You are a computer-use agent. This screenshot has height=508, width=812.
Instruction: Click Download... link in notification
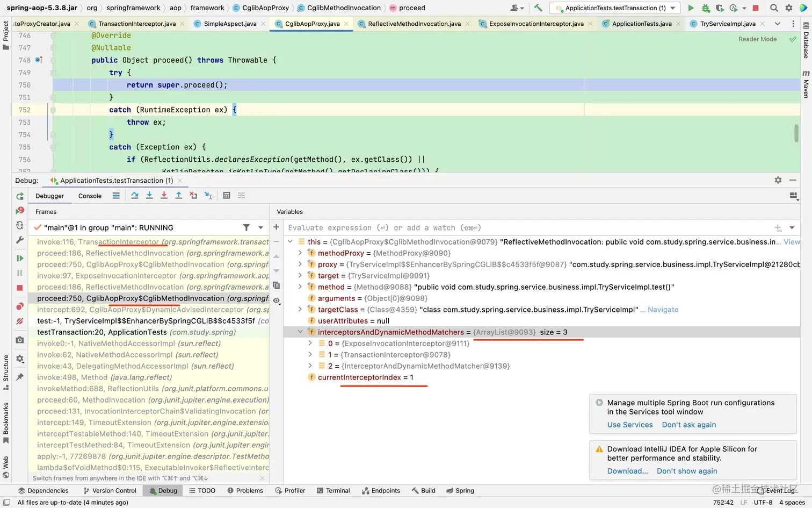628,471
